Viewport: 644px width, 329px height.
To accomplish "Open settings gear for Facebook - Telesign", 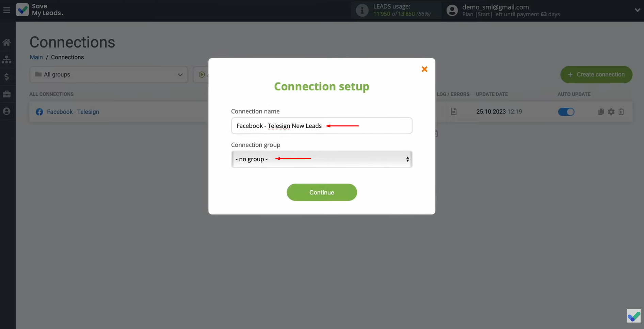I will pos(611,112).
